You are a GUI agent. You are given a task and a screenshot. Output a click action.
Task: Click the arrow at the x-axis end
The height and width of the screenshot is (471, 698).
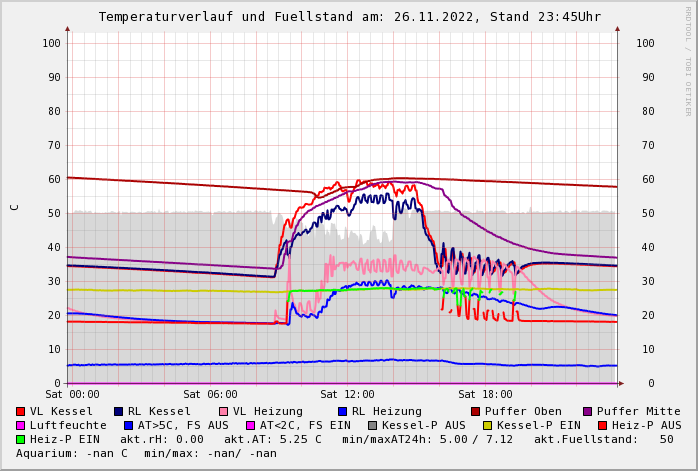[620, 383]
